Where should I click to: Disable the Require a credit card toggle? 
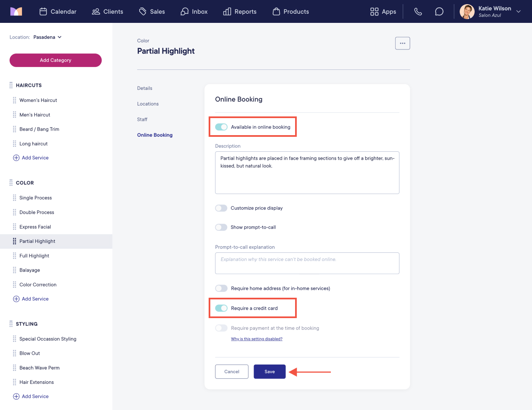[221, 308]
